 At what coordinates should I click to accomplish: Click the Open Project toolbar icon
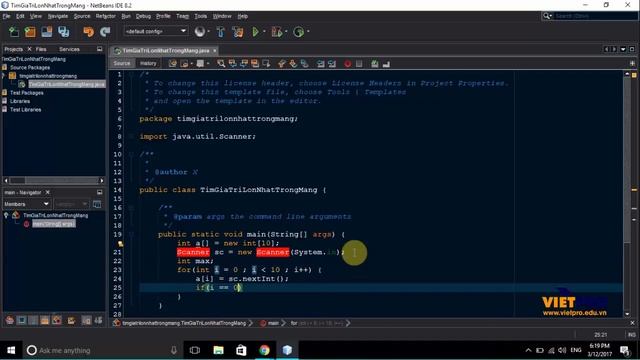tap(47, 32)
